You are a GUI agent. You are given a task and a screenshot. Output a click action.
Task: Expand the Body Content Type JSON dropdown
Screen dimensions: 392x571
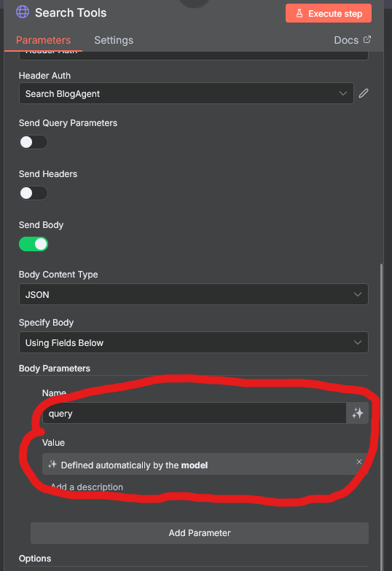194,294
